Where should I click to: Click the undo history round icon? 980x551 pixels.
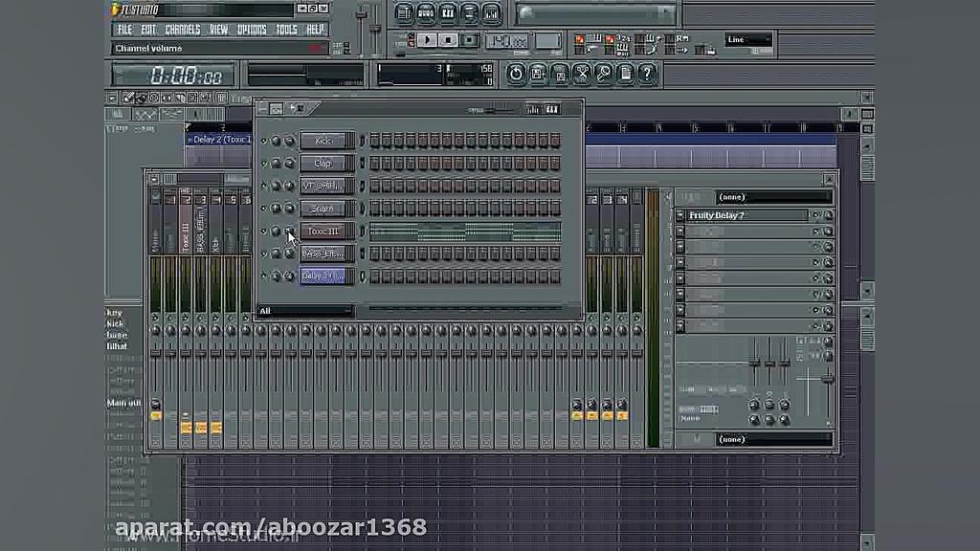coord(516,74)
